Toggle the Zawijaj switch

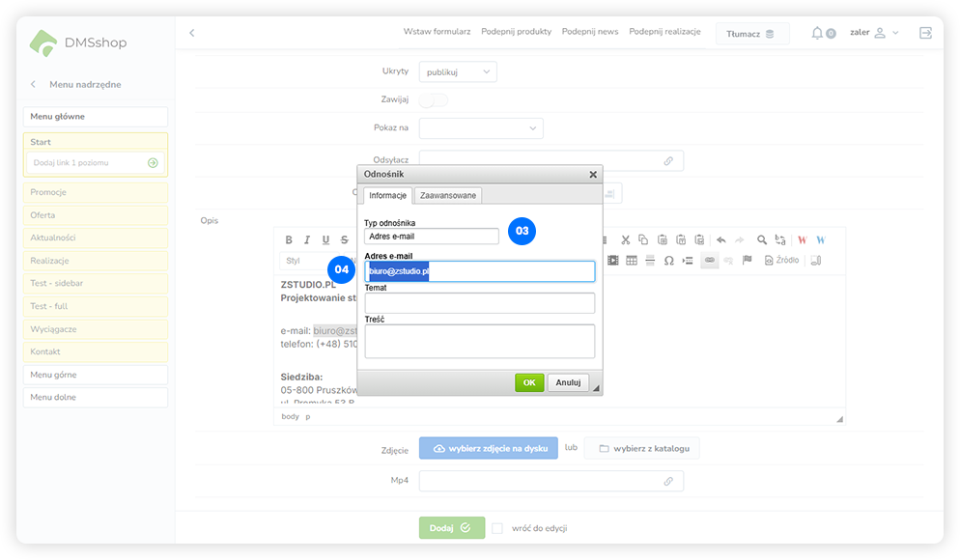coord(434,99)
